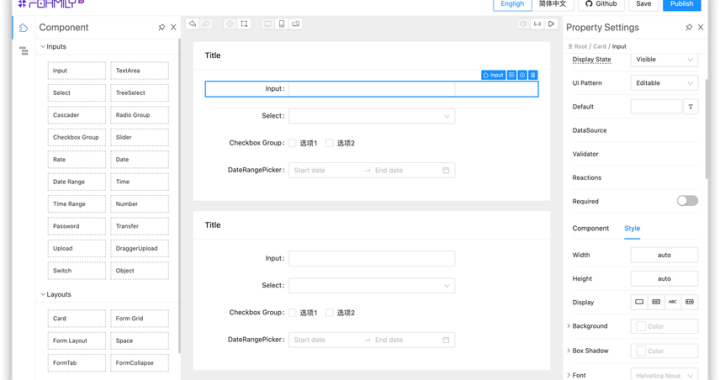Select the TextArea component
The image size is (720, 380).
139,71
